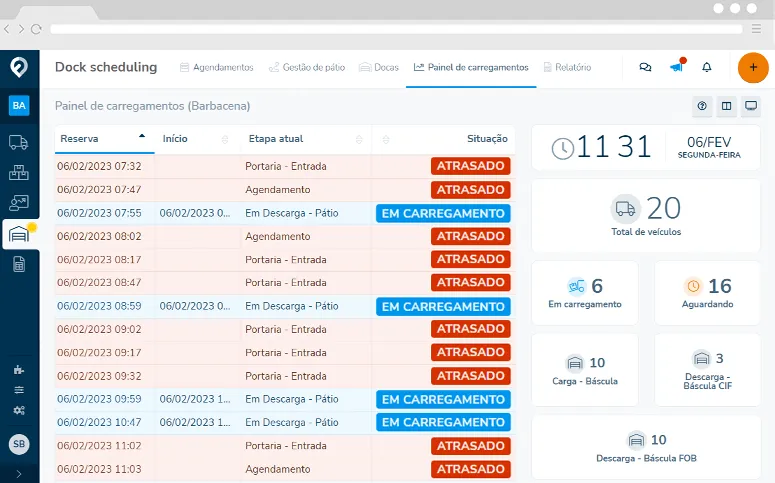Click EM CARREGAMENTO badge for 10:47 reservation
This screenshot has width=775, height=483.
tap(443, 422)
